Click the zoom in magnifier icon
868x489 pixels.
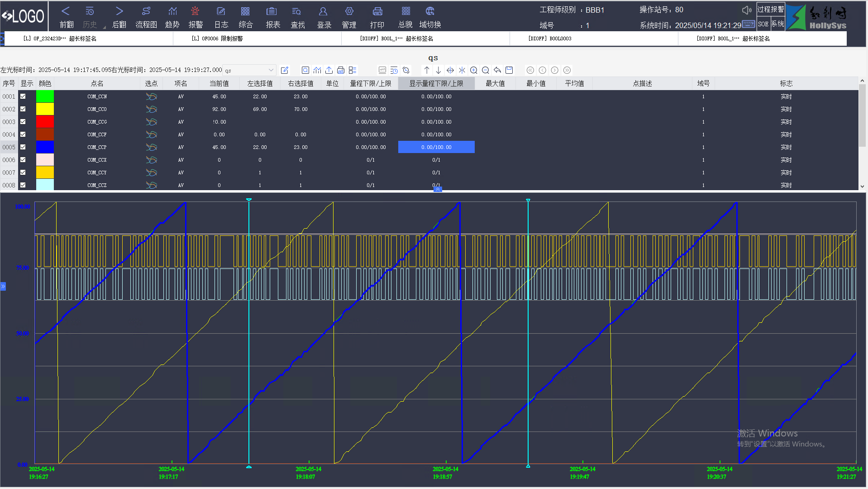[x=474, y=70]
